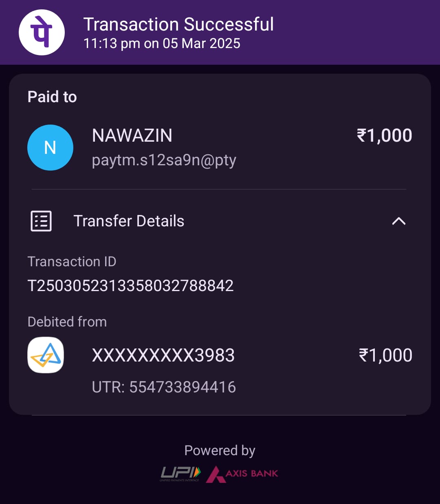Tap the Transaction Successful title
The width and height of the screenshot is (440, 504).
[x=178, y=24]
